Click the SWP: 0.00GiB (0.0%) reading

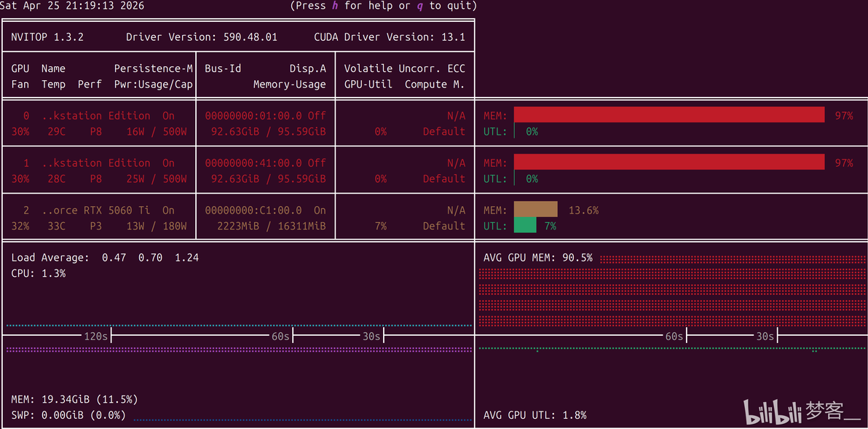tap(68, 414)
